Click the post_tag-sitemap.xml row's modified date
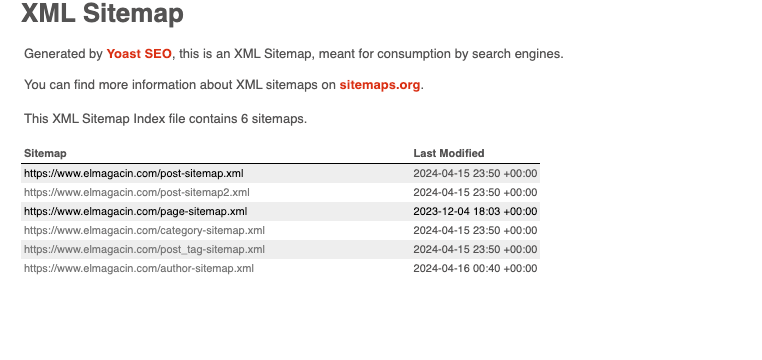 coord(475,249)
